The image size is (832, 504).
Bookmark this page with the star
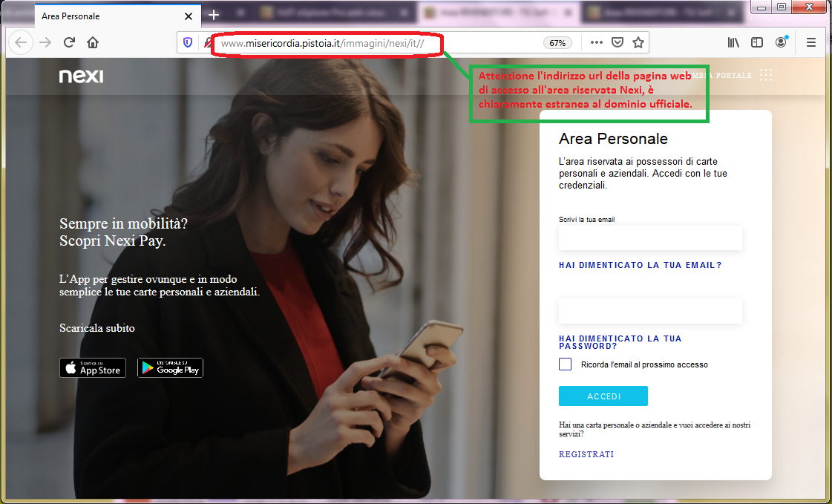coord(638,42)
